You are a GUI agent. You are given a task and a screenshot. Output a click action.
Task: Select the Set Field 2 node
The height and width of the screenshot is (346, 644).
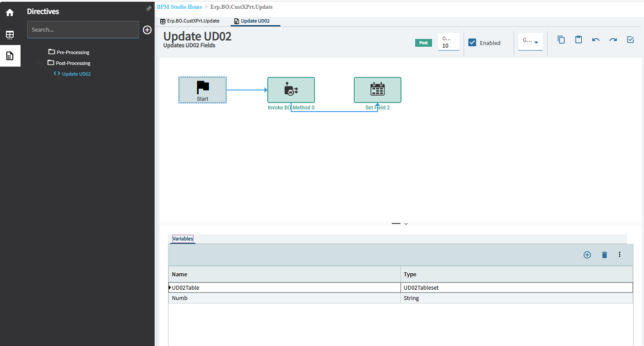point(378,90)
